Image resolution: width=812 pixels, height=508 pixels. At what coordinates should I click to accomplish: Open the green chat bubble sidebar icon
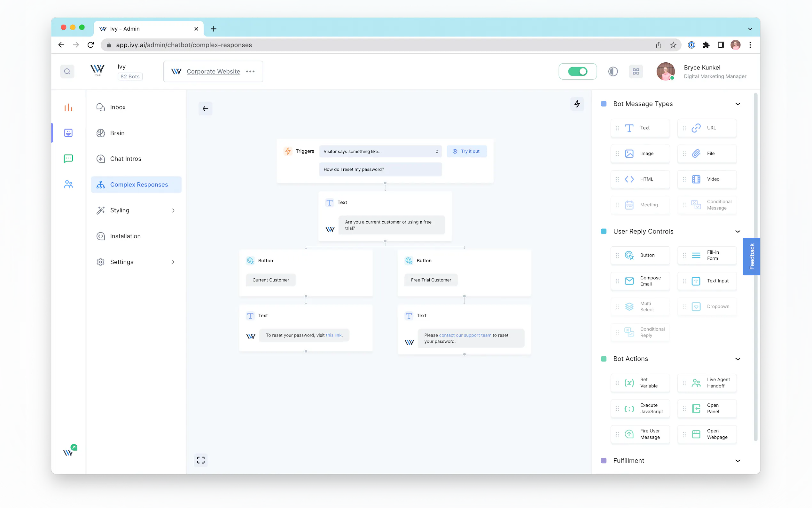pos(68,158)
